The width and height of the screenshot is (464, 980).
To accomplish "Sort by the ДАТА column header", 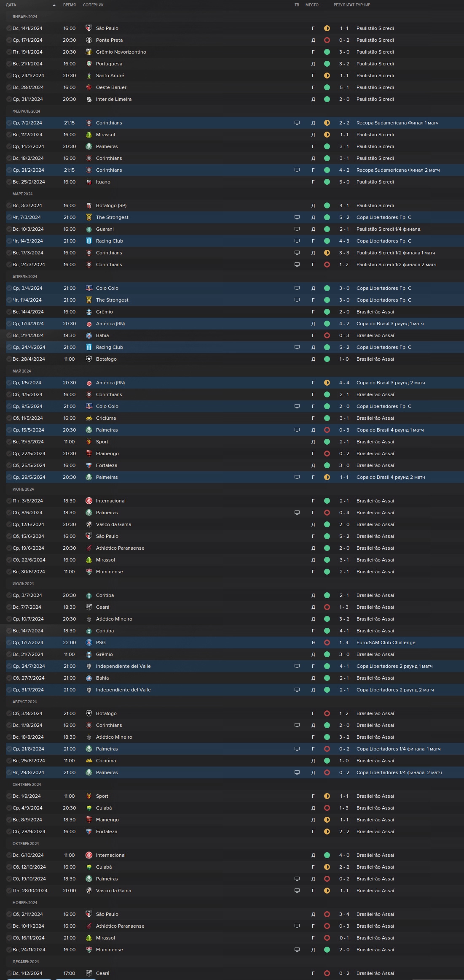I will coord(11,5).
